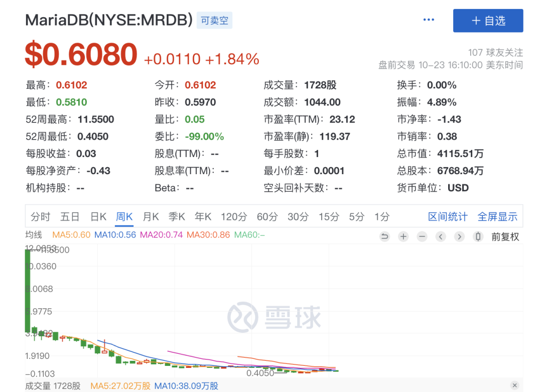This screenshot has height=392, width=542.
Task: Select the 日K daily candlestick tab
Action: point(98,217)
